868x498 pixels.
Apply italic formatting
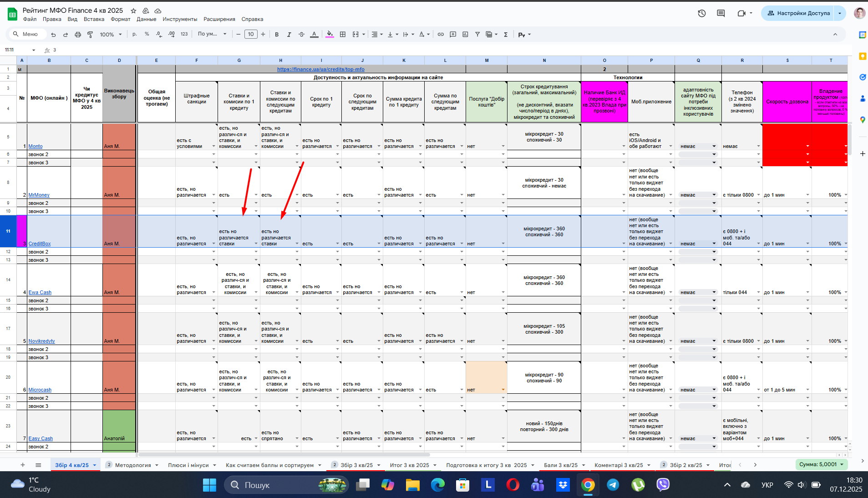[289, 35]
